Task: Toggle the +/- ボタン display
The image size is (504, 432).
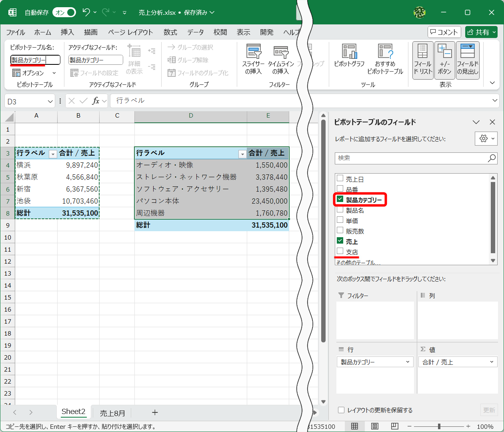Action: 445,60
